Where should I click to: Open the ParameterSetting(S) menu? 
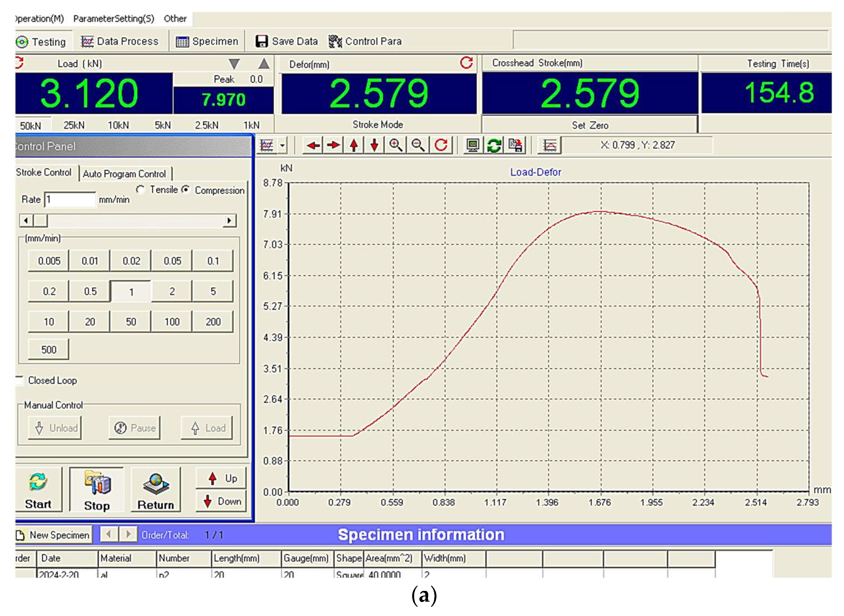[113, 19]
